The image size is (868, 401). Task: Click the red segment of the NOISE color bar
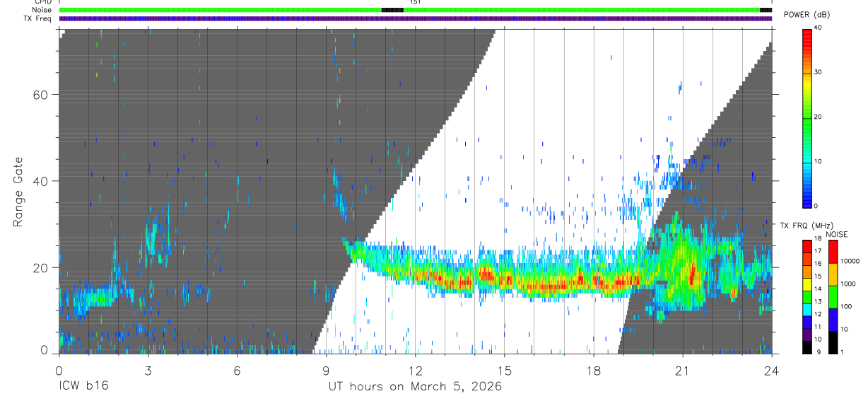(833, 252)
